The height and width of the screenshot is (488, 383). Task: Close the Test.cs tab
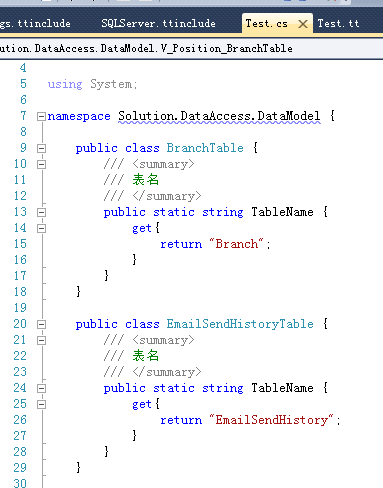pos(303,24)
